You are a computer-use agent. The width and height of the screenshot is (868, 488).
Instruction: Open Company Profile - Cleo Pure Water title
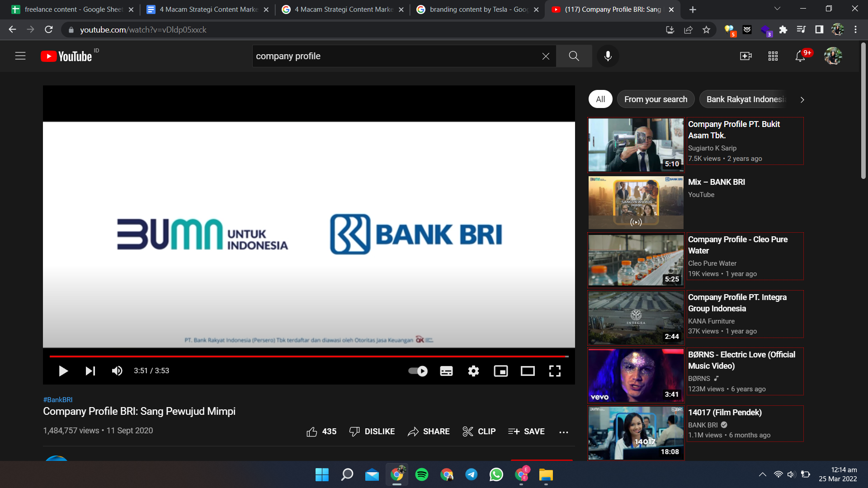click(737, 245)
